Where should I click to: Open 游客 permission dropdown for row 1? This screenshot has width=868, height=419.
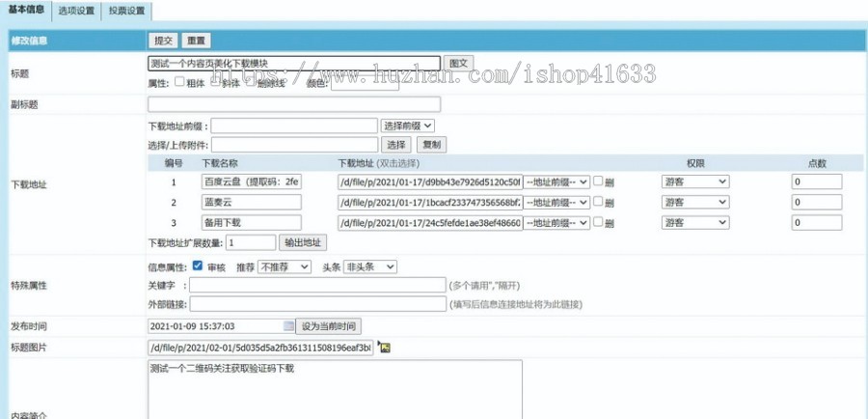coord(695,182)
